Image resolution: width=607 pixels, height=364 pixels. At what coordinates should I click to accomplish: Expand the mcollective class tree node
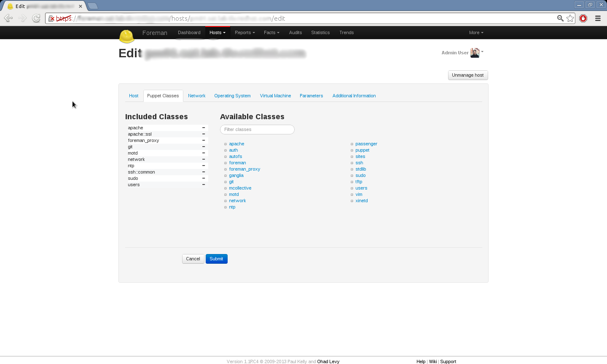[226, 188]
